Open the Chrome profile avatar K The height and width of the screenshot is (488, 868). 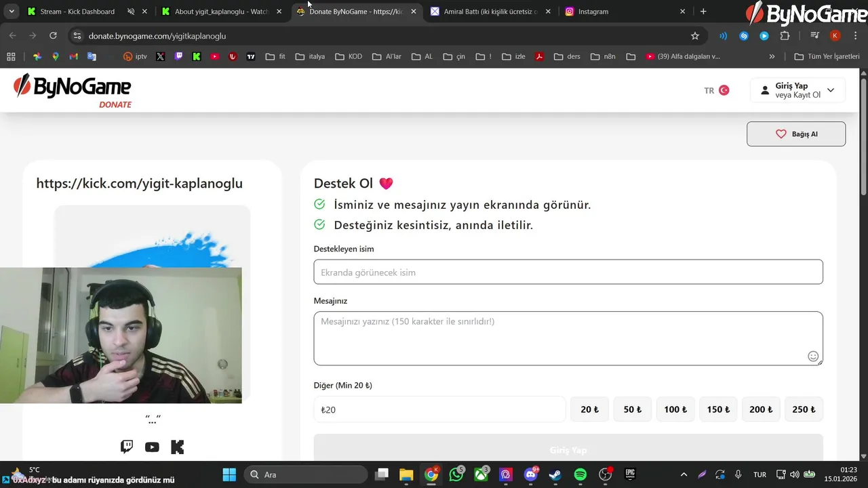pos(835,36)
